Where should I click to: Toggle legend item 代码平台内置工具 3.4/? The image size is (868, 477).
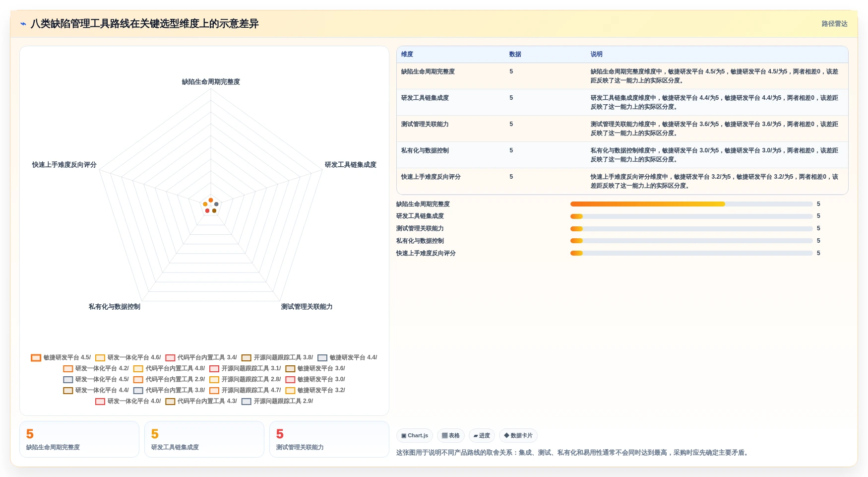201,357
